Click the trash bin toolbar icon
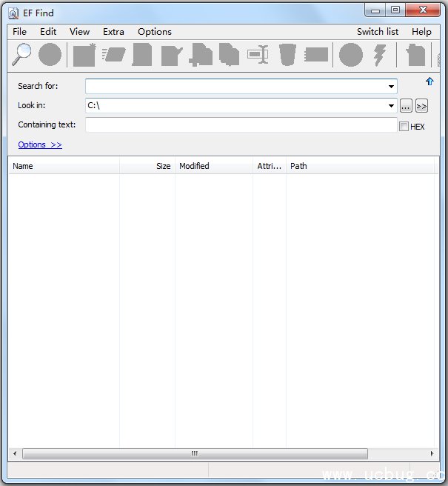Viewport: 448px width, 486px height. 287,55
